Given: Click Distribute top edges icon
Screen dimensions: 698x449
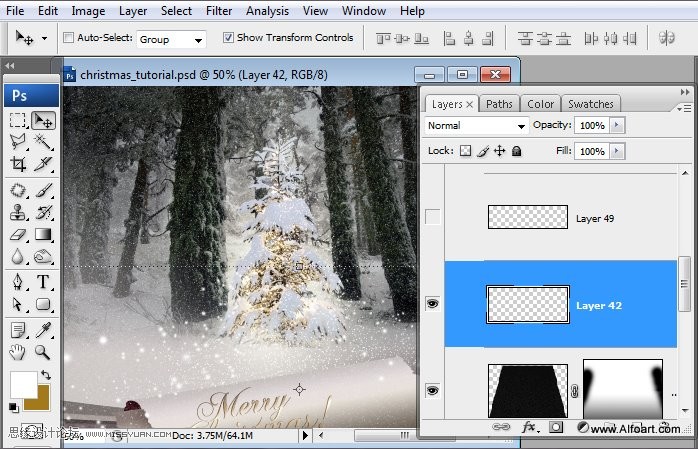Looking at the screenshot, I should point(525,39).
